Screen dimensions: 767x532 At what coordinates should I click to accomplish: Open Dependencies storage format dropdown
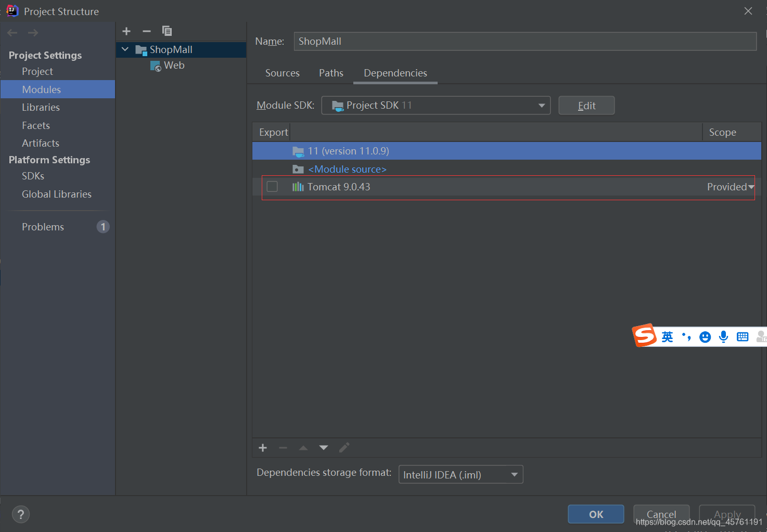(461, 474)
